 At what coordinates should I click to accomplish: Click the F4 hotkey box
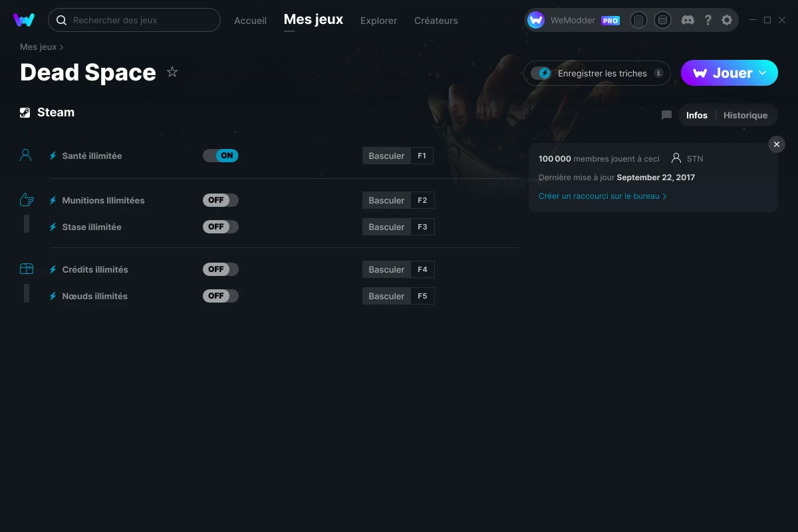pos(422,269)
